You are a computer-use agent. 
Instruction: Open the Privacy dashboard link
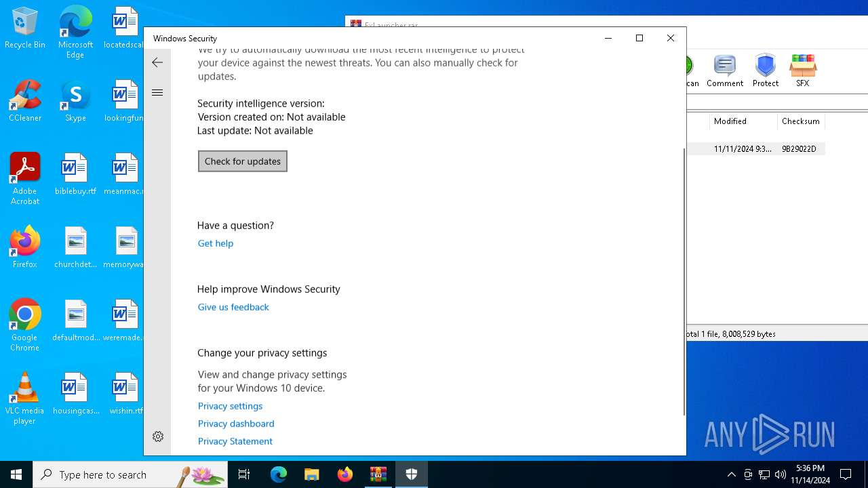(x=236, y=424)
